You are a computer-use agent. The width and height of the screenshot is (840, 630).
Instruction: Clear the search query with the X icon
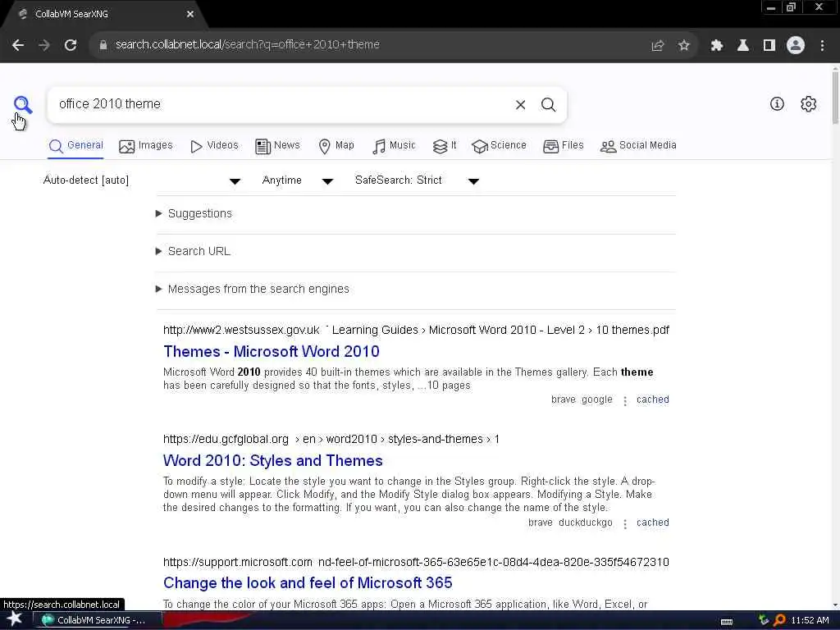pyautogui.click(x=520, y=105)
